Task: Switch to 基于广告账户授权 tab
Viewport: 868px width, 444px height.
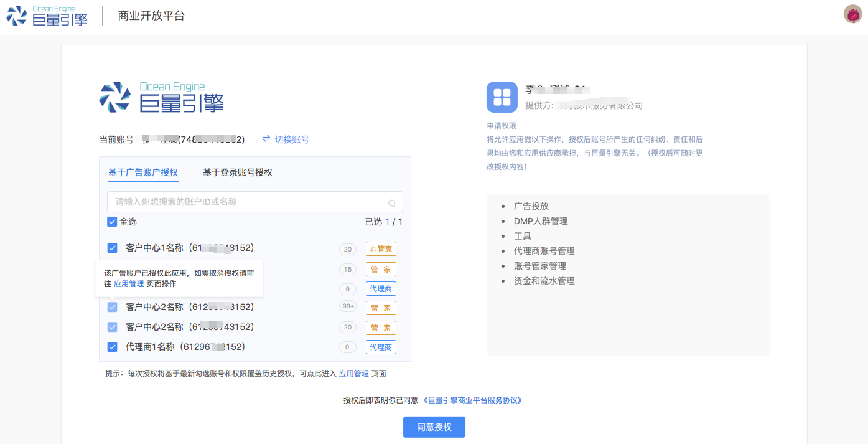Action: [143, 172]
